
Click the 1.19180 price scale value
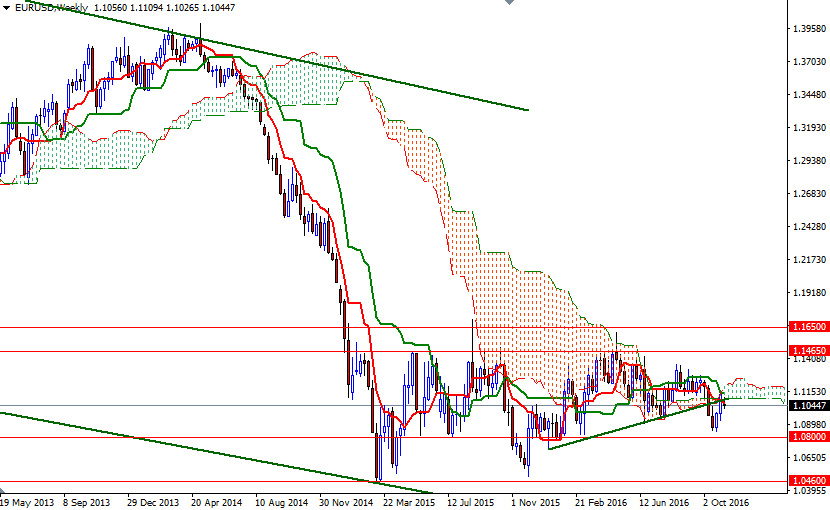810,292
